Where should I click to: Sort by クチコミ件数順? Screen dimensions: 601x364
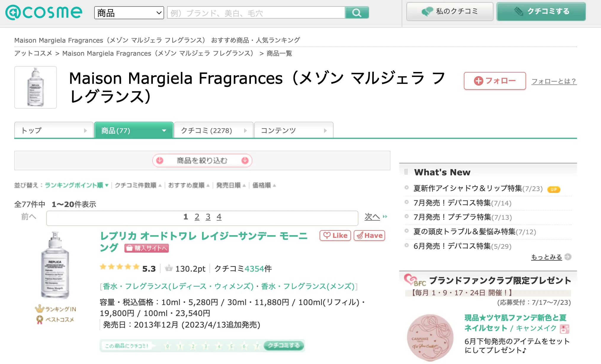point(138,185)
